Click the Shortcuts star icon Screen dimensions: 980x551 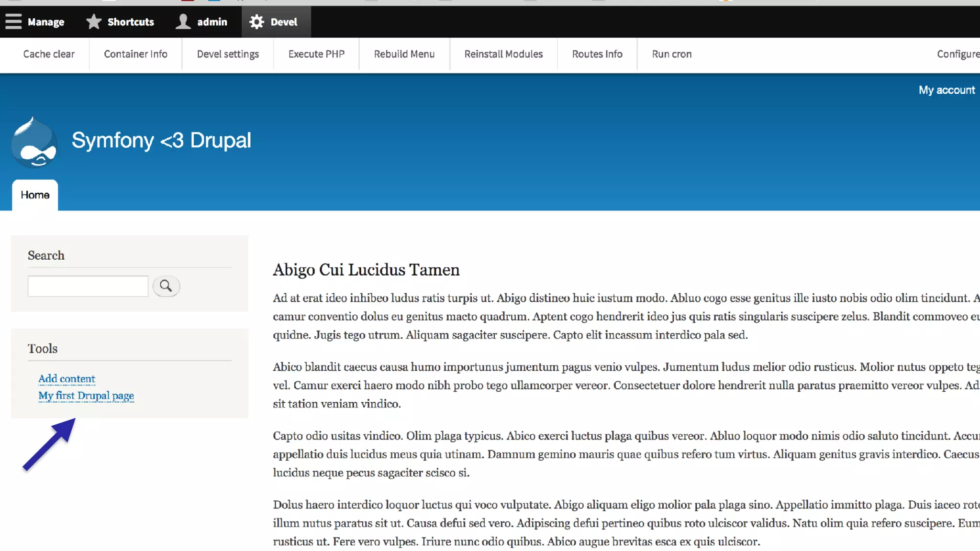(94, 22)
